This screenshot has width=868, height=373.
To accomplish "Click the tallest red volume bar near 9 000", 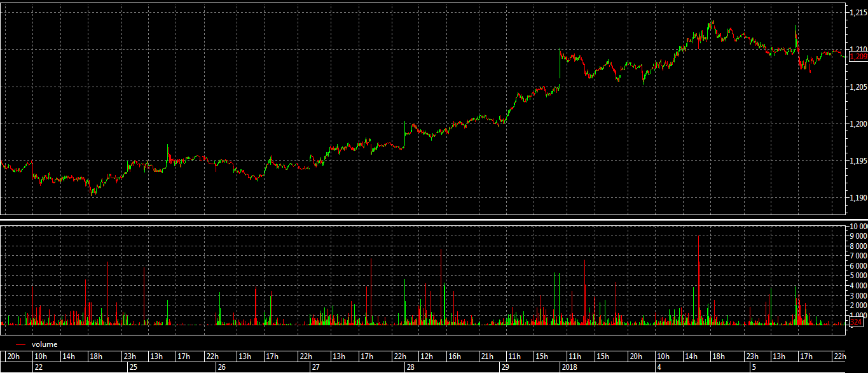I will (x=699, y=280).
